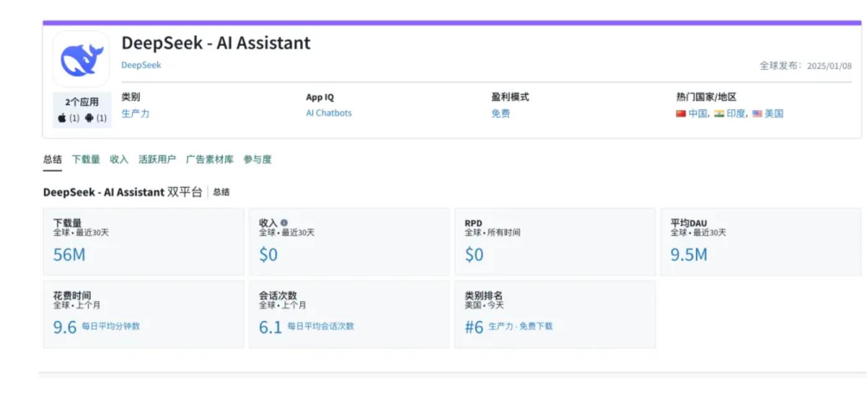The height and width of the screenshot is (400, 868).
Task: Click the 2个应用 label
Action: pyautogui.click(x=82, y=102)
